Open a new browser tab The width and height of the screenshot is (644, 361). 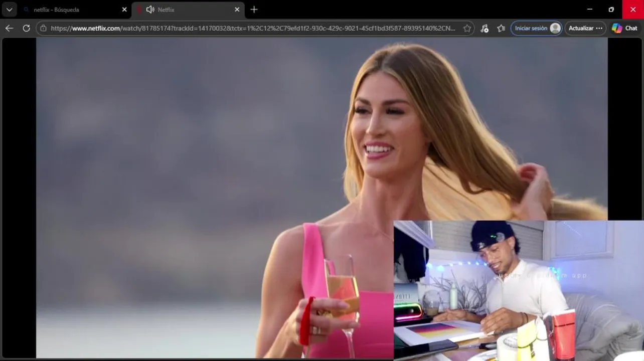[x=254, y=10]
